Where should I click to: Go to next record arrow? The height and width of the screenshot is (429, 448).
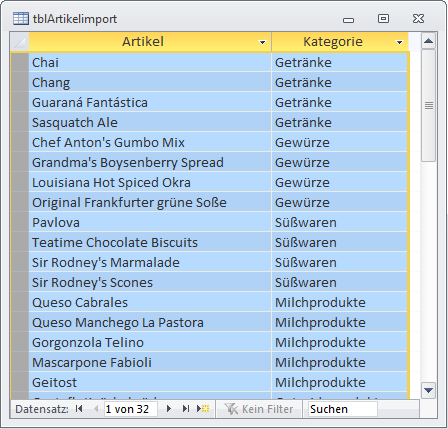pyautogui.click(x=169, y=409)
